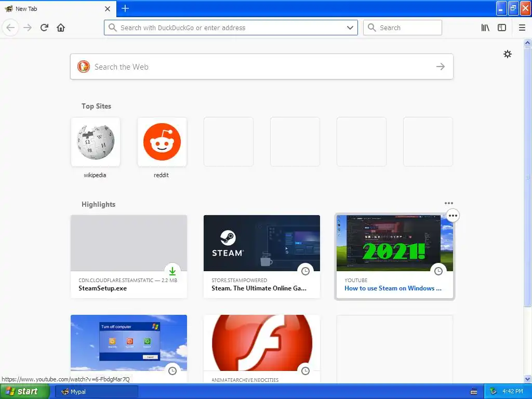Click the magnifier icon in Search box
Viewport: 532px width, 399px height.
(x=372, y=28)
